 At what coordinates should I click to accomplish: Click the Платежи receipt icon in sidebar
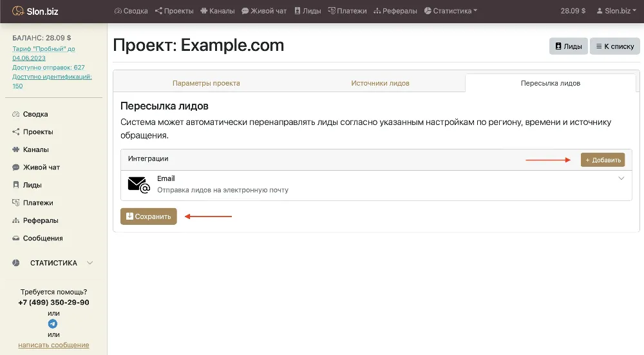pyautogui.click(x=15, y=202)
